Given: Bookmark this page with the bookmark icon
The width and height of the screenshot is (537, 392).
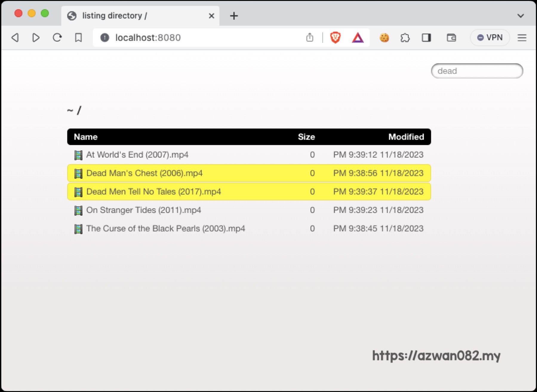Looking at the screenshot, I should pyautogui.click(x=78, y=38).
